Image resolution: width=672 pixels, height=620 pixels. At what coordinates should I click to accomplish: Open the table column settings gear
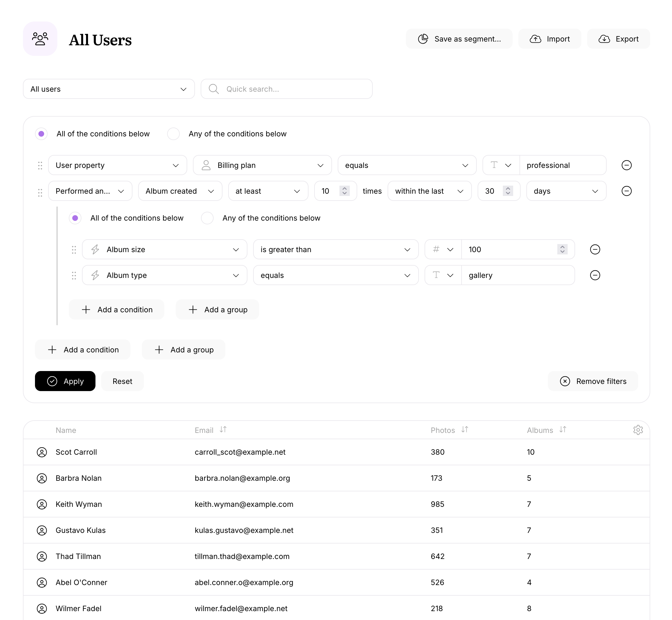pos(638,430)
